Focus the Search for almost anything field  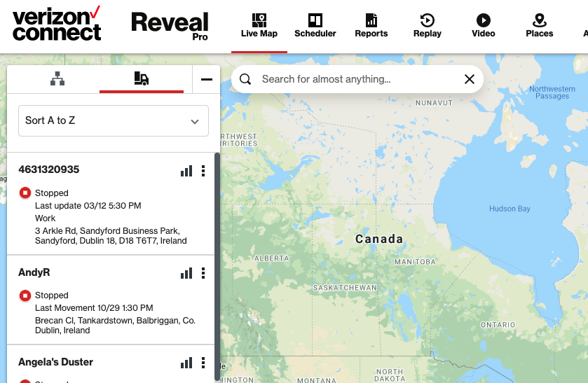click(357, 79)
